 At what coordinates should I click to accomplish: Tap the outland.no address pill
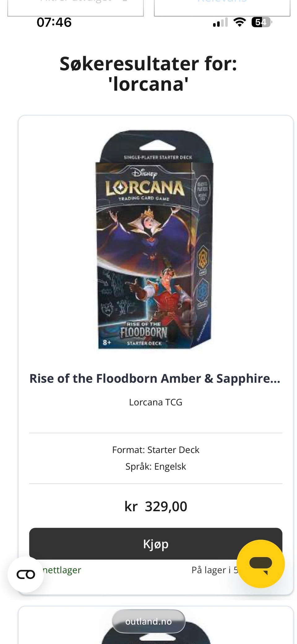point(148,621)
